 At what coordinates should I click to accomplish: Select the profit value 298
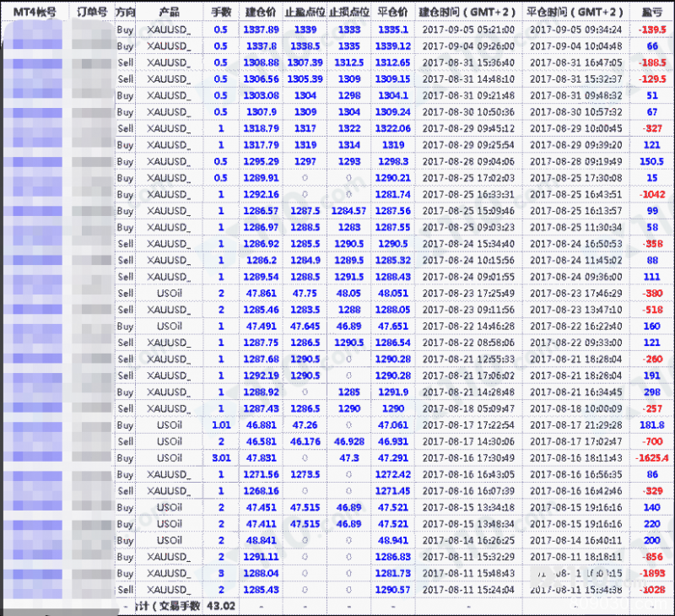click(652, 392)
